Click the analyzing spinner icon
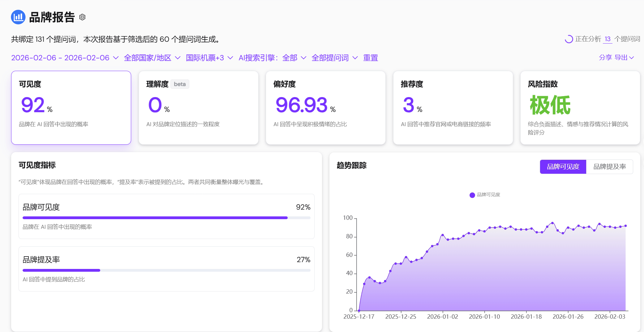This screenshot has height=332, width=644. coord(569,39)
